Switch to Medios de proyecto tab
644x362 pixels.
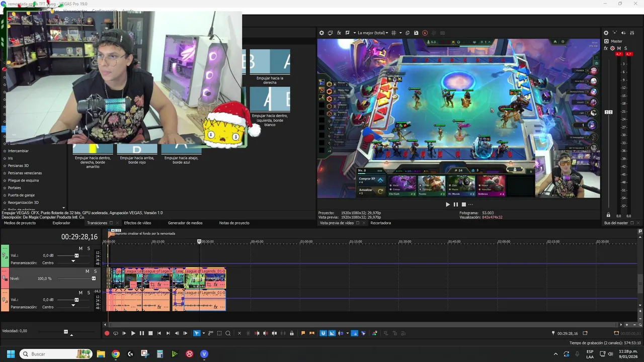coord(20,223)
